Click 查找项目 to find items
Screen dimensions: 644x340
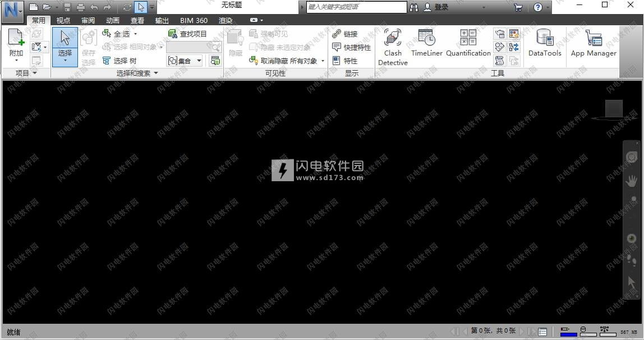(187, 34)
